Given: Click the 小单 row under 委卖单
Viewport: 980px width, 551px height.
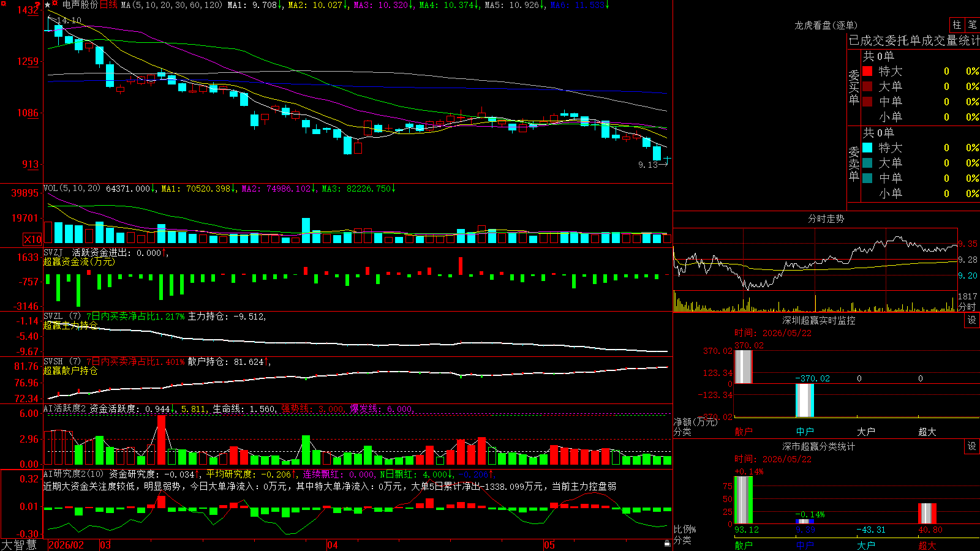Looking at the screenshot, I should tap(920, 193).
